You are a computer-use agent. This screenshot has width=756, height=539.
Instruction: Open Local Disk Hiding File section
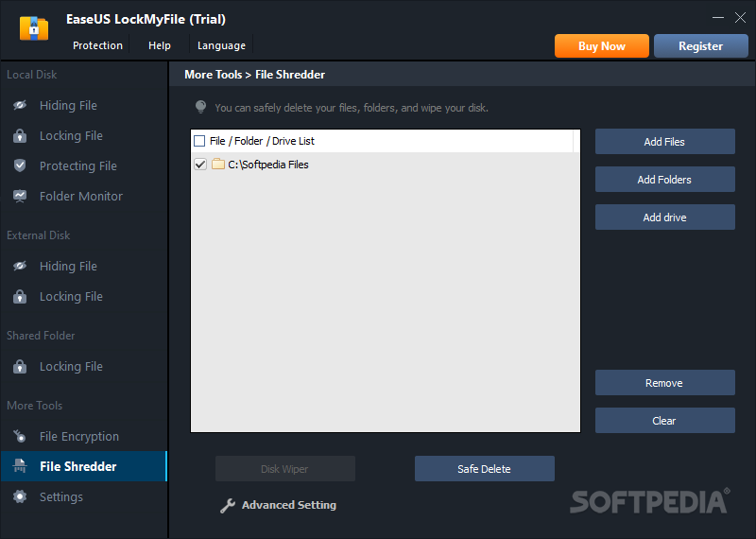click(84, 105)
